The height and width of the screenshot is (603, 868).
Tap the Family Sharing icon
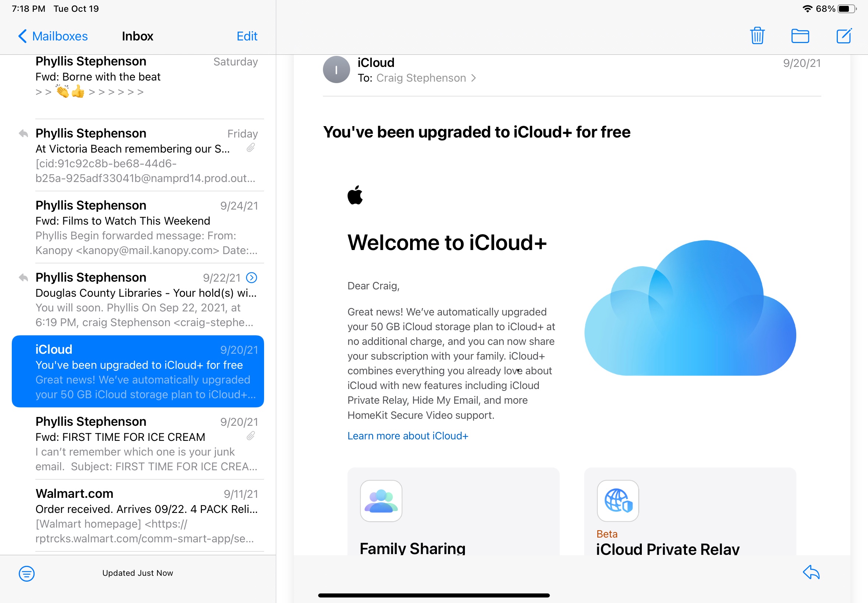pyautogui.click(x=381, y=501)
